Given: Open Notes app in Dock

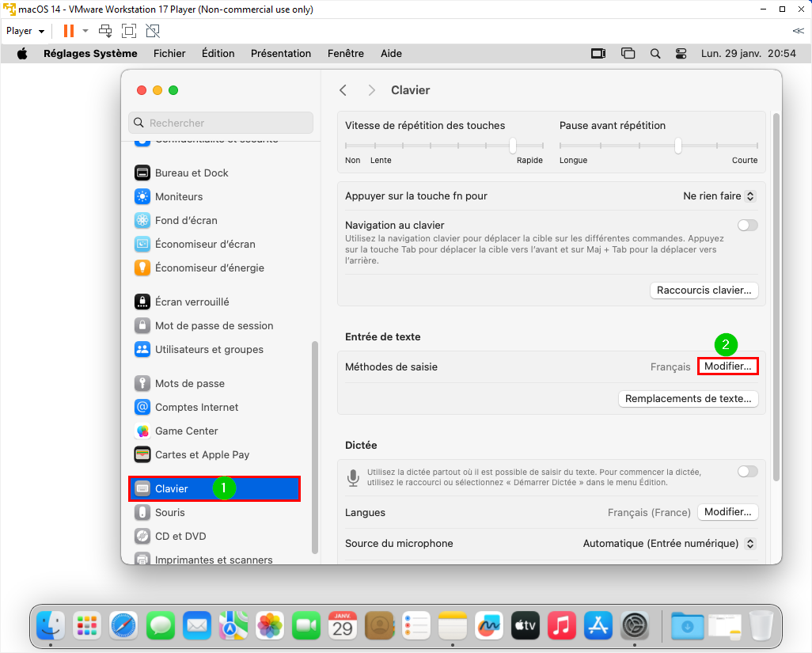Looking at the screenshot, I should click(453, 625).
